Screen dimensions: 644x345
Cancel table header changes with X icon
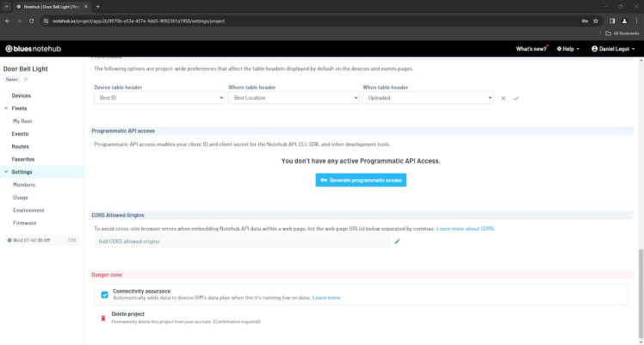pyautogui.click(x=503, y=98)
